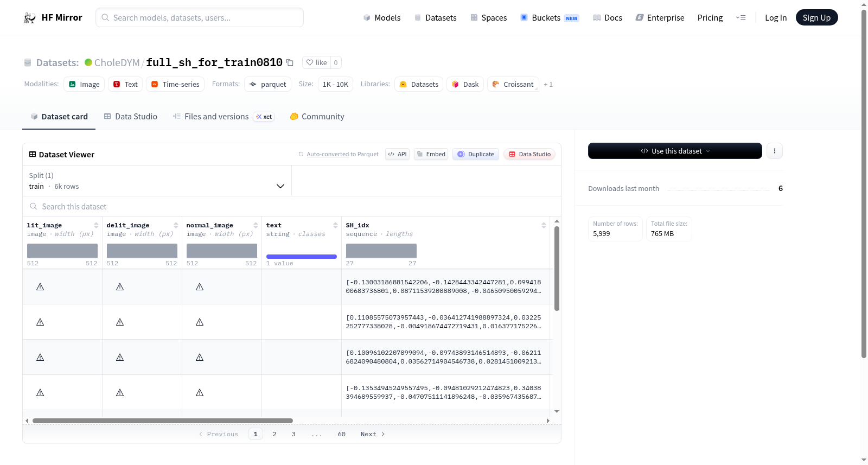Click the first row delit_image warning icon
The height and width of the screenshot is (465, 868).
click(x=120, y=287)
